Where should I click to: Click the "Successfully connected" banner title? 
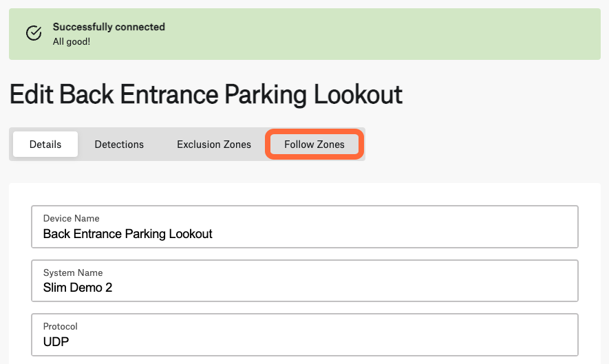[109, 27]
